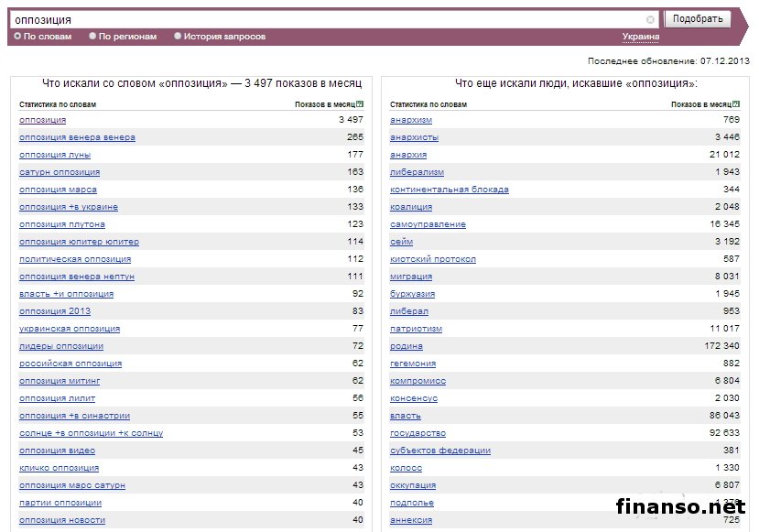
Task: Select the 'По регионам' radio option
Action: tap(92, 37)
